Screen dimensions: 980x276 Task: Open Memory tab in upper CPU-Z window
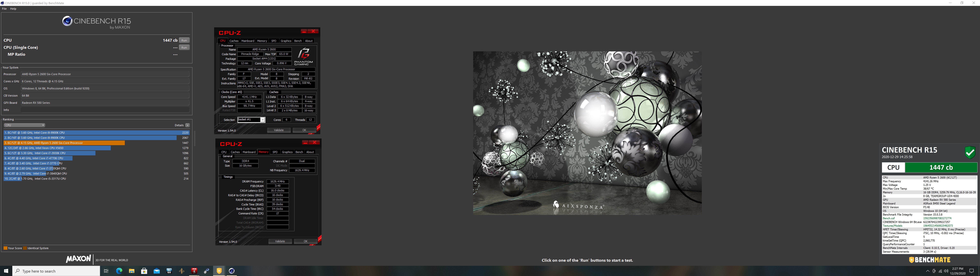tap(262, 41)
